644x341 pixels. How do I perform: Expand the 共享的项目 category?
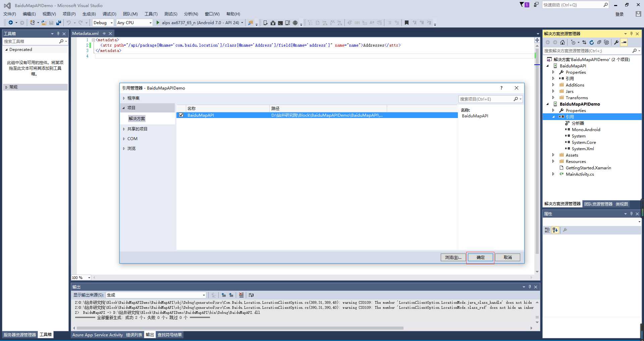124,129
